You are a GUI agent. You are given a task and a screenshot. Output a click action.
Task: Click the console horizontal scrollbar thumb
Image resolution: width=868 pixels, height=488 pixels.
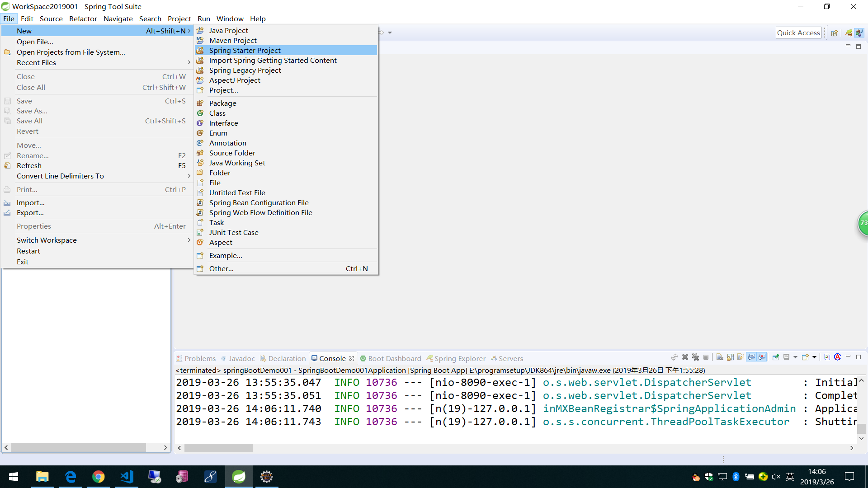(x=218, y=448)
